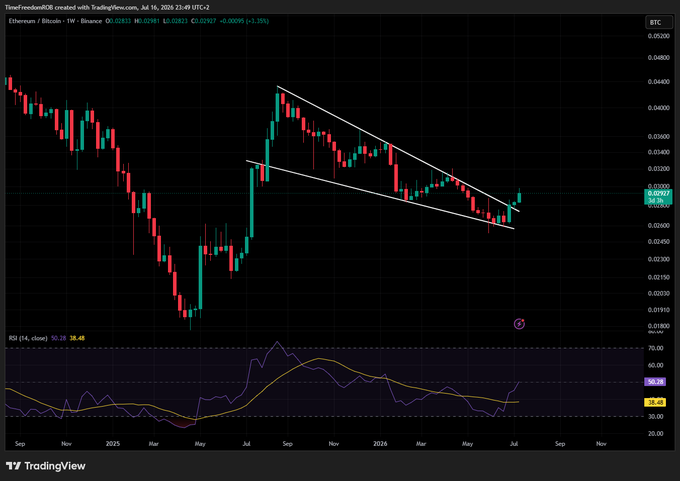Click the change value +0.00095 (+3.35%)
This screenshot has height=481, width=680.
[244, 21]
